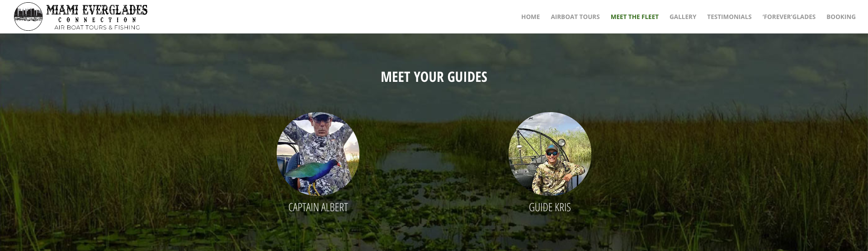
Task: Select the Meet The Fleet menu item
Action: (634, 17)
